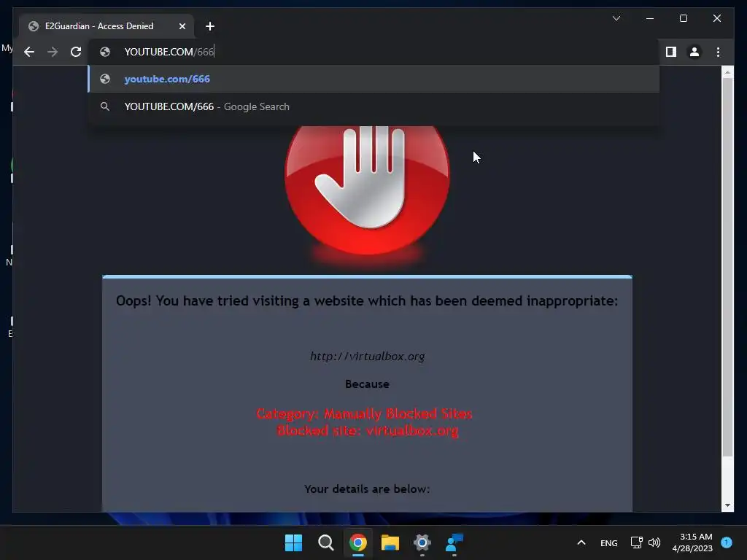This screenshot has width=747, height=560.
Task: Open the clock showing 3:15 AM
Action: pyautogui.click(x=693, y=542)
